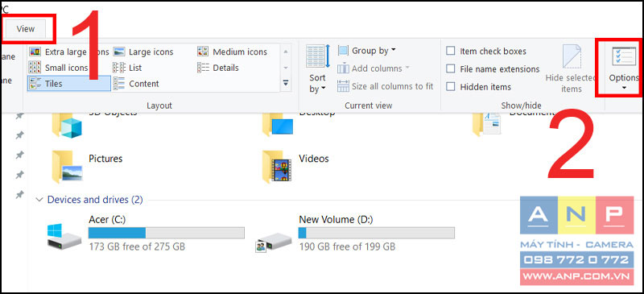Choose Large icons layout option
This screenshot has height=294, width=644.
pyautogui.click(x=143, y=52)
